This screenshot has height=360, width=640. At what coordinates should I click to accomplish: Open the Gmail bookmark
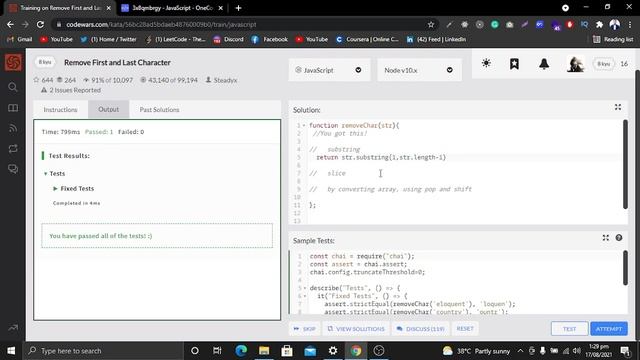pyautogui.click(x=20, y=39)
